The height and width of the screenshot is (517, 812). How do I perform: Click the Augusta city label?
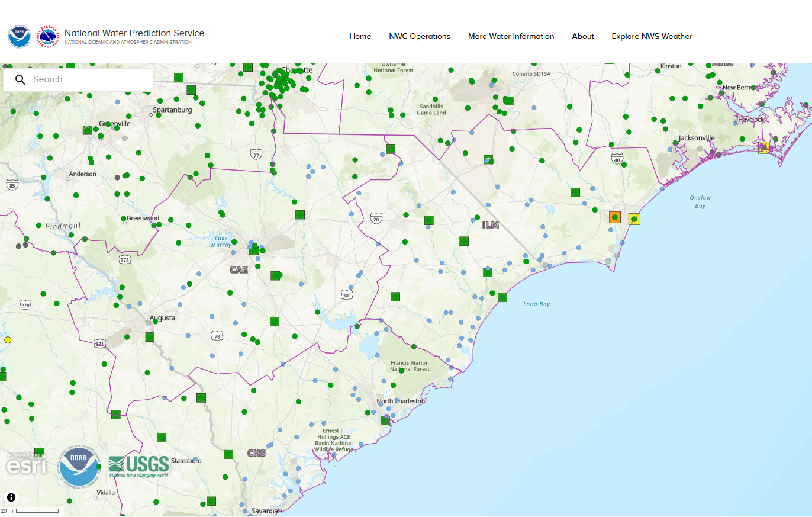coord(162,318)
